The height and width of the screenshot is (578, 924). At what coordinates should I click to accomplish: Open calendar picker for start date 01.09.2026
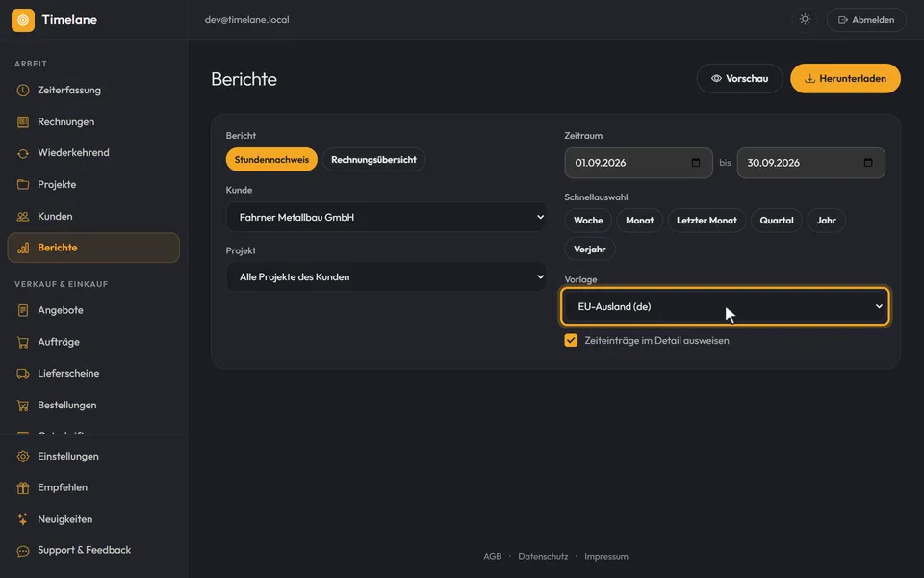695,162
